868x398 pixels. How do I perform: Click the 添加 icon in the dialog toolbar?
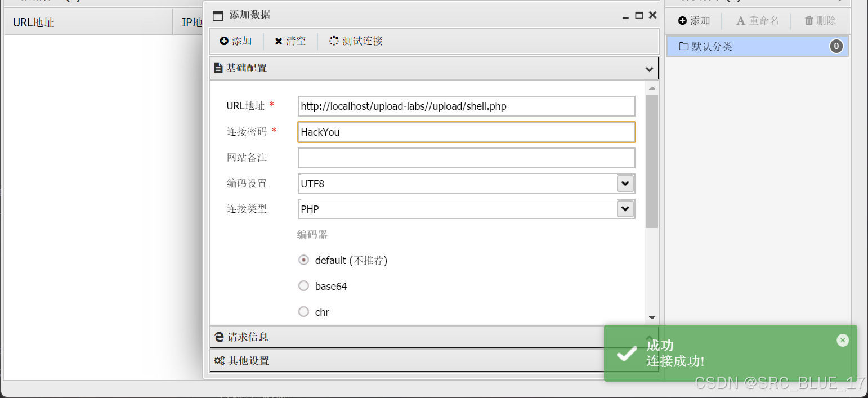tap(225, 41)
